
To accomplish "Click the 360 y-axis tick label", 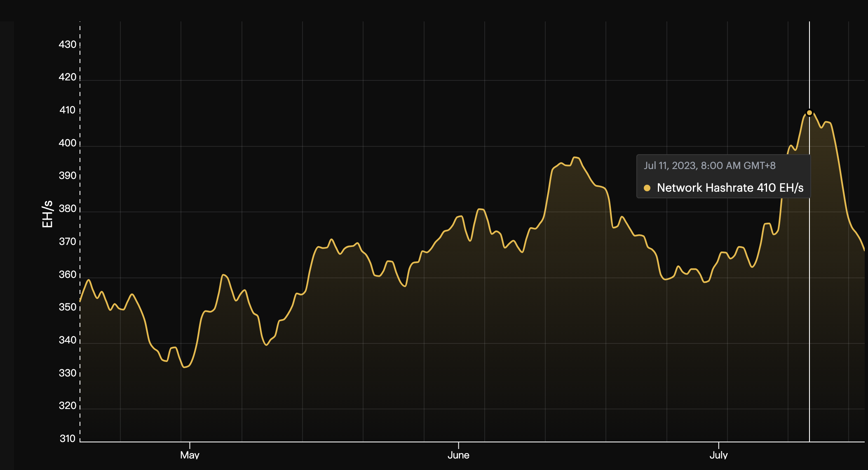I will coord(67,275).
